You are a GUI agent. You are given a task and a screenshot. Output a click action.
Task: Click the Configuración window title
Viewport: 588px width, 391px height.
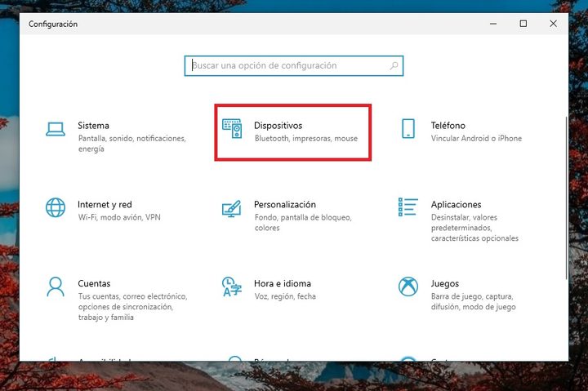click(x=53, y=24)
